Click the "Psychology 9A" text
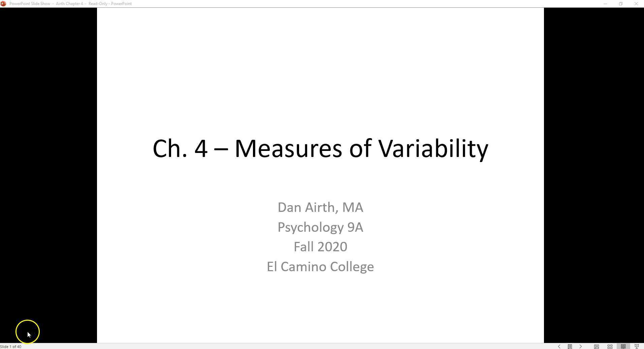 pos(320,227)
